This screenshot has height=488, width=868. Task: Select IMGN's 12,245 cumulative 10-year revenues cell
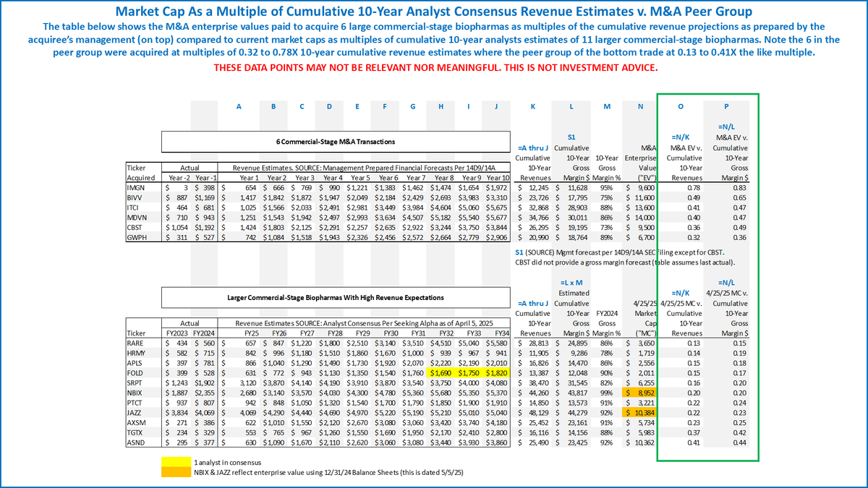pyautogui.click(x=535, y=187)
